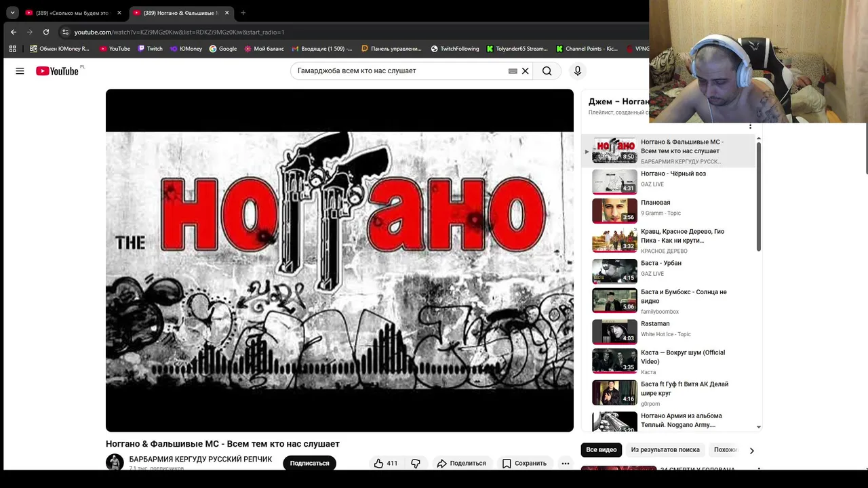868x488 pixels.
Task: Open the TwitchFollowing bookmark
Action: (455, 49)
